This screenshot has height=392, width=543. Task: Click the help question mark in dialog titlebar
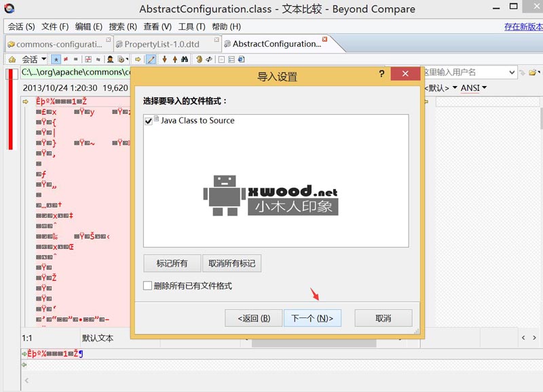(382, 75)
